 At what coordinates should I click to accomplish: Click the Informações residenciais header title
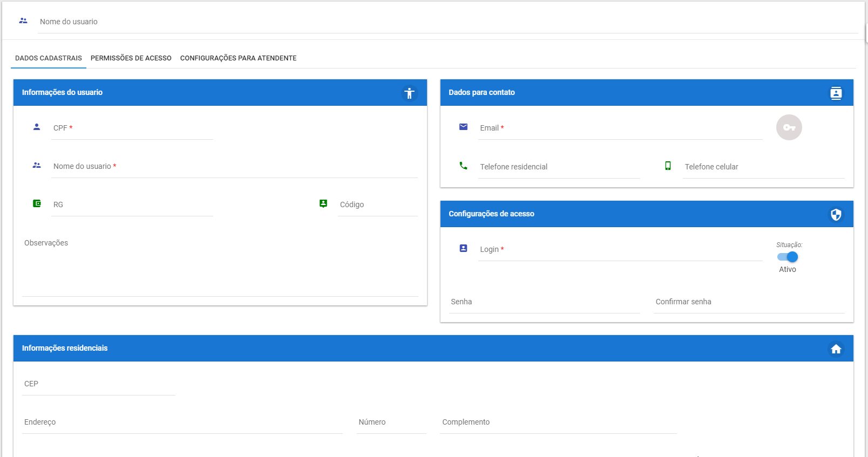pos(65,348)
